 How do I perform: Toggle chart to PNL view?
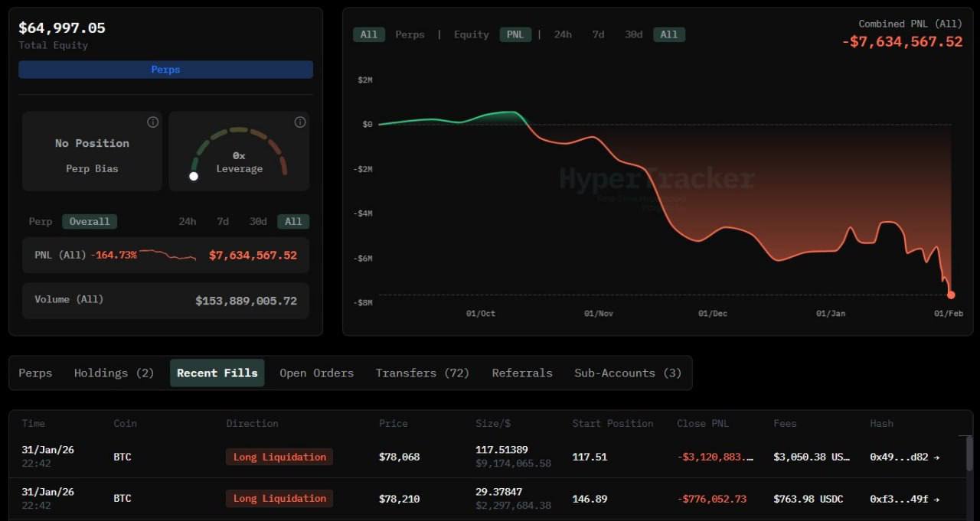tap(515, 34)
